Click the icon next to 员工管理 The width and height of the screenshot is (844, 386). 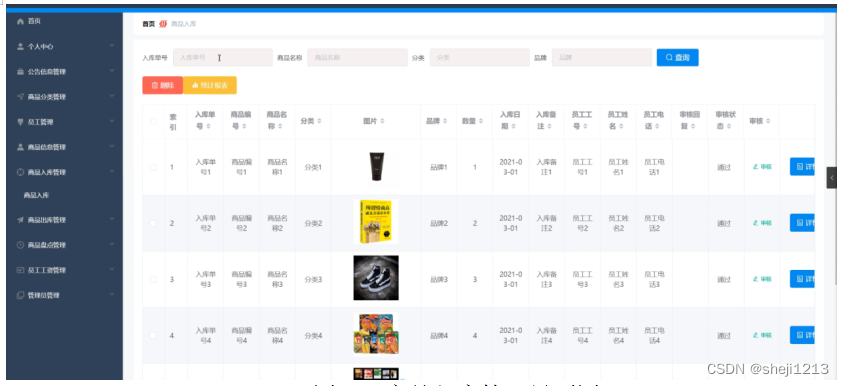[20, 122]
